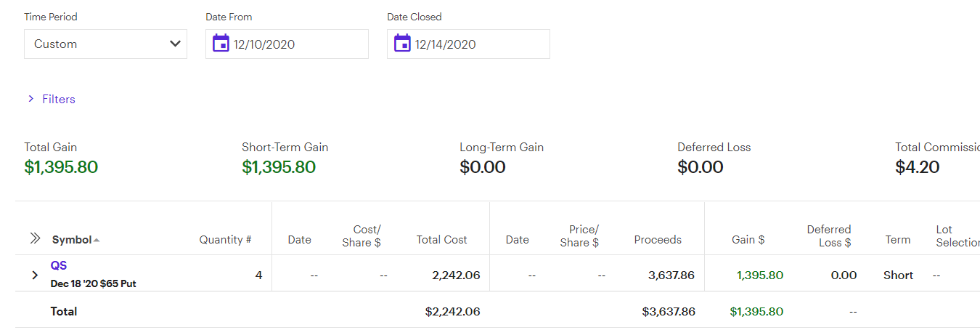Expand all rows with double-chevron icon
The width and height of the screenshot is (980, 330).
[x=35, y=238]
